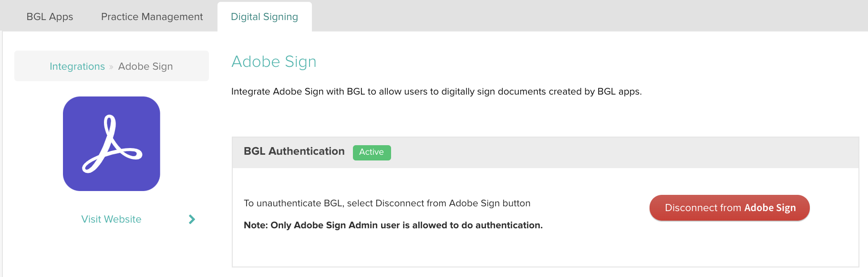The height and width of the screenshot is (277, 868).
Task: Click the Adobe Sign breadcrumb text
Action: click(145, 66)
